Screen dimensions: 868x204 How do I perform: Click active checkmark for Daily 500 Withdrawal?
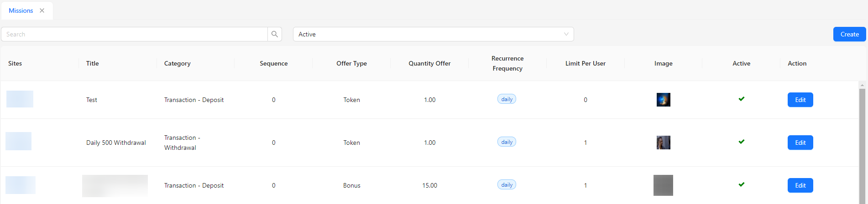741,142
